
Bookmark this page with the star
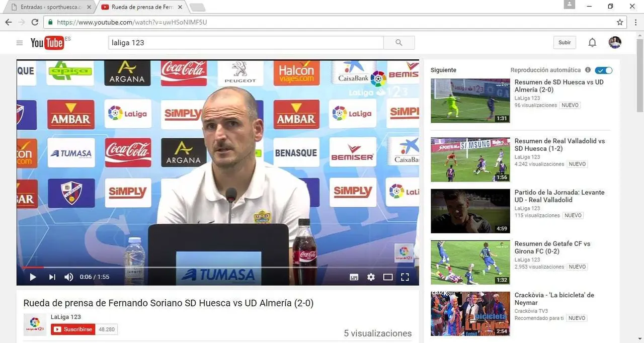tap(620, 22)
